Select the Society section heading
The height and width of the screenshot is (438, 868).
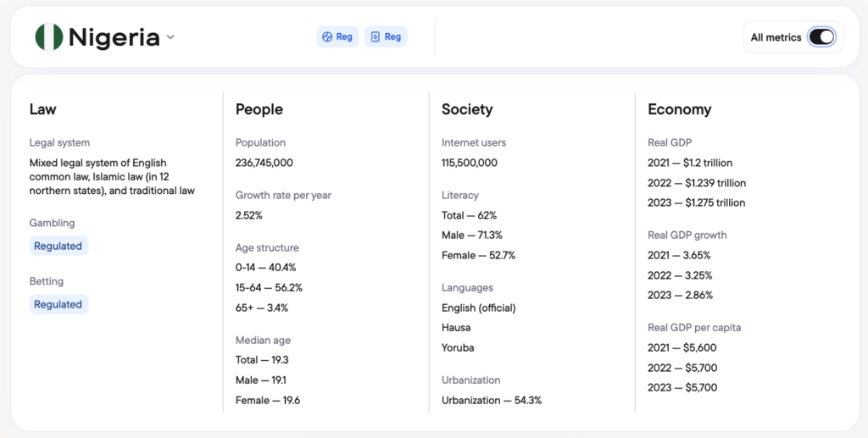pos(467,109)
